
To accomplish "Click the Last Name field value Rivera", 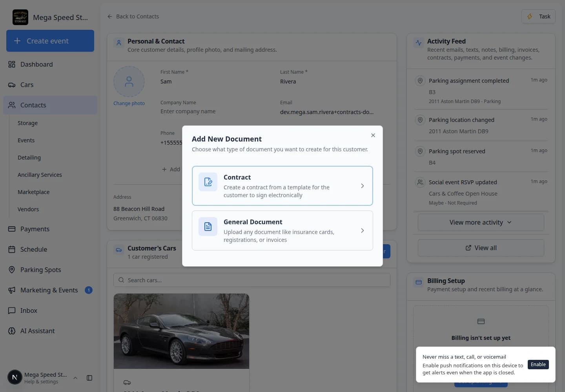I will click(x=288, y=82).
